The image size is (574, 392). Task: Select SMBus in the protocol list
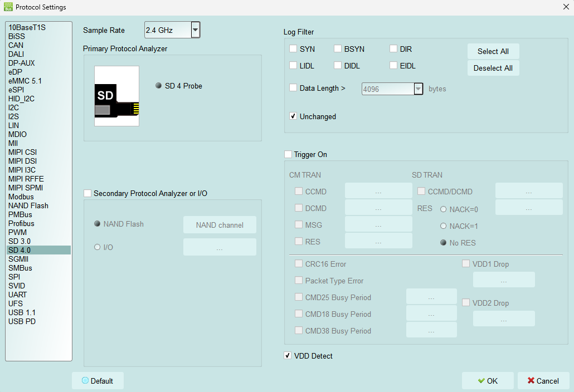tap(39, 268)
